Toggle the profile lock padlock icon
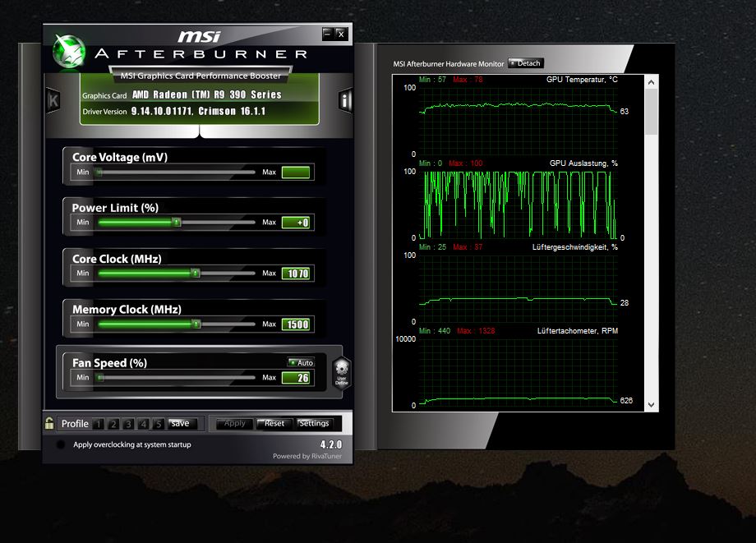The width and height of the screenshot is (756, 543). 49,424
